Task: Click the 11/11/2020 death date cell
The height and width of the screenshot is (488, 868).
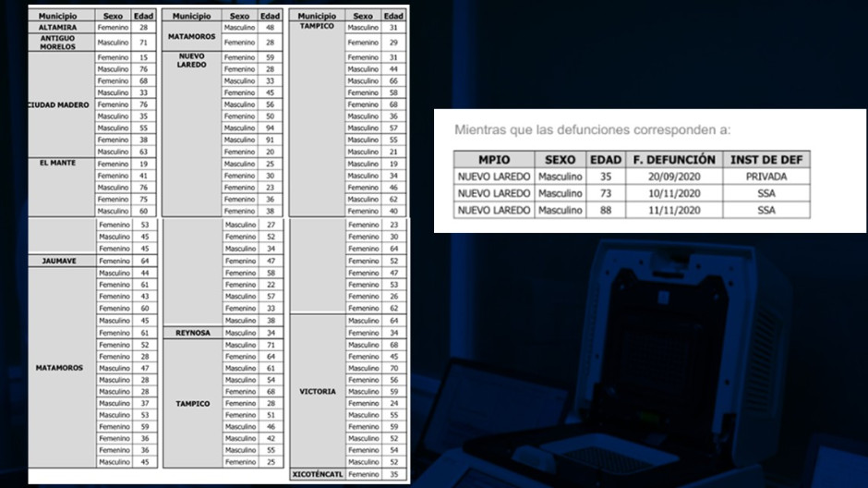Action: pos(673,210)
